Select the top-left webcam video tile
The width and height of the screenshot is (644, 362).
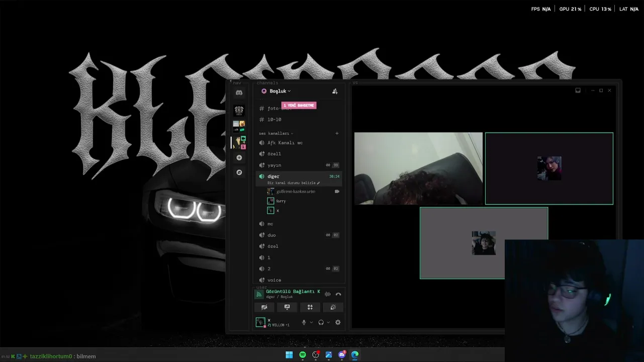(418, 168)
